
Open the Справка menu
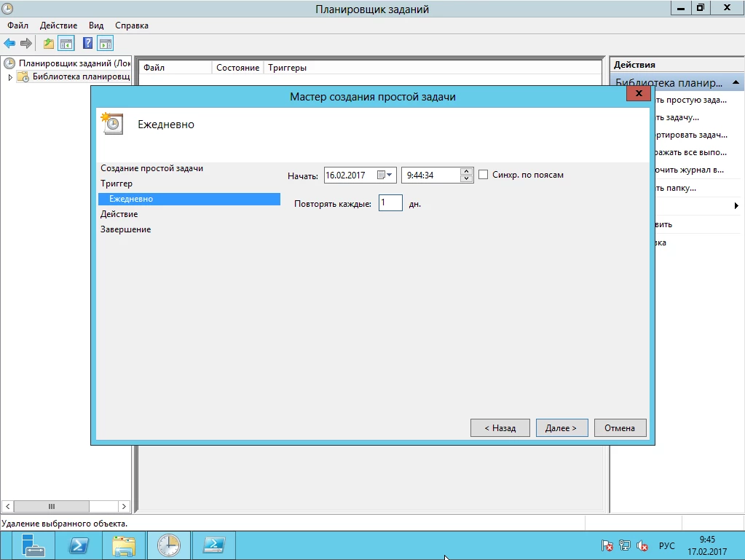pos(131,25)
